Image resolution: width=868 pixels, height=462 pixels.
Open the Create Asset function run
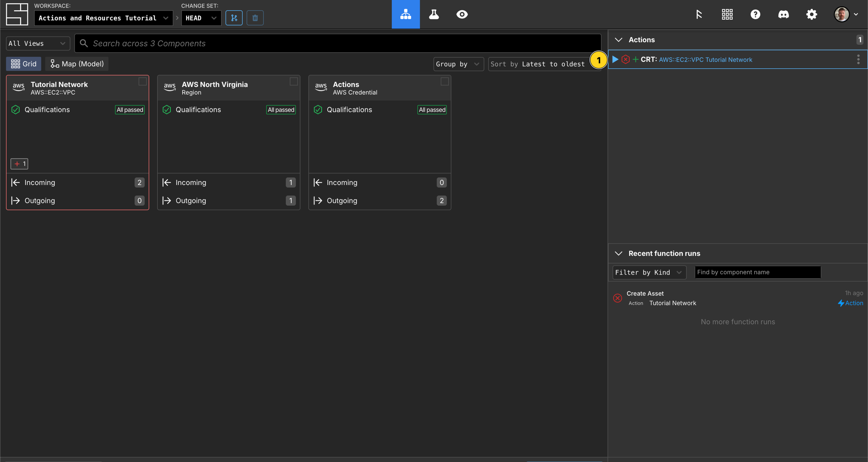tap(738, 298)
